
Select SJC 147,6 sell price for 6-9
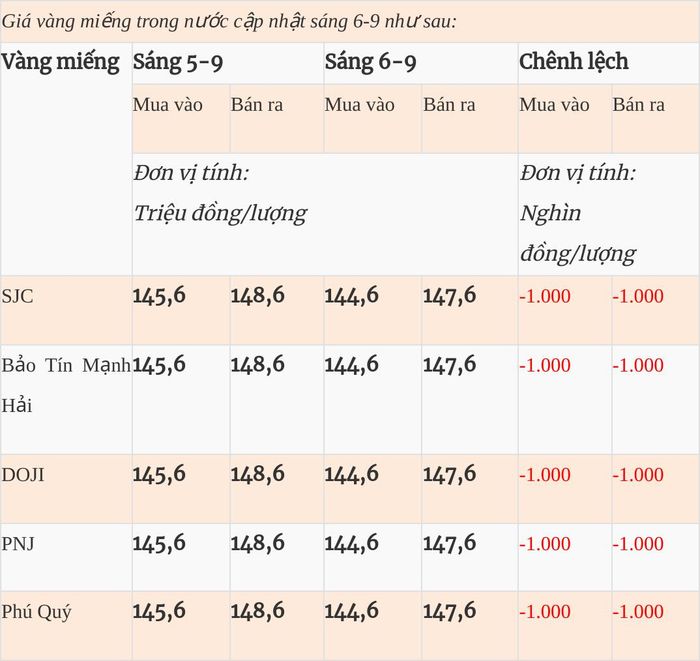(450, 296)
